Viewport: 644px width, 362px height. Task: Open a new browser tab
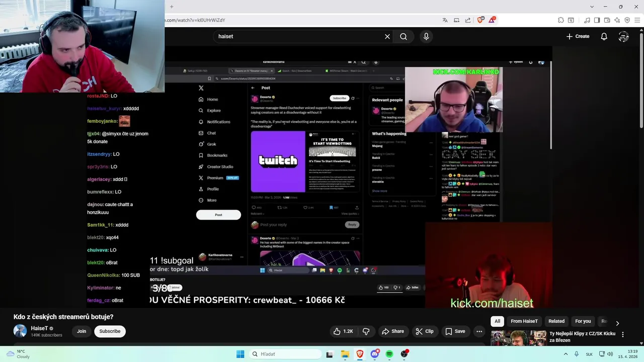[x=172, y=7]
